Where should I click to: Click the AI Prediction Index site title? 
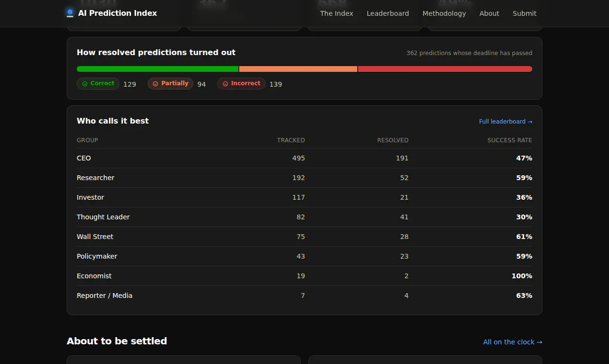(117, 13)
